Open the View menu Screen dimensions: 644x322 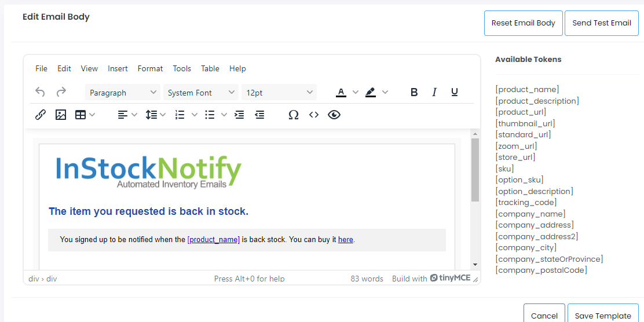[89, 68]
